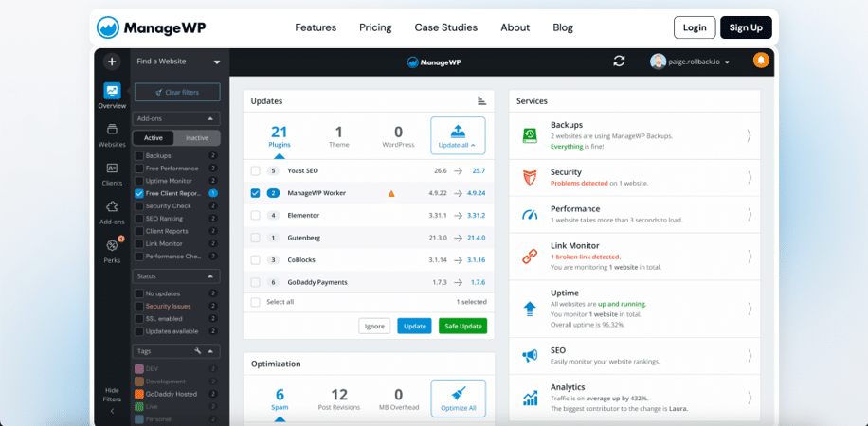The width and height of the screenshot is (868, 426).
Task: Open the Overview sidebar icon
Action: pyautogui.click(x=112, y=91)
